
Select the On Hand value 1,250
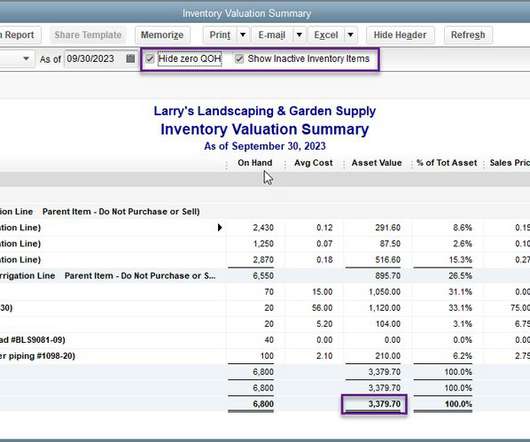263,244
